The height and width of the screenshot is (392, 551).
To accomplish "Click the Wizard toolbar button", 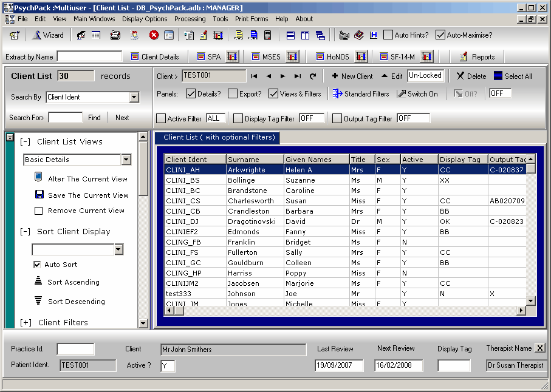I will point(47,35).
